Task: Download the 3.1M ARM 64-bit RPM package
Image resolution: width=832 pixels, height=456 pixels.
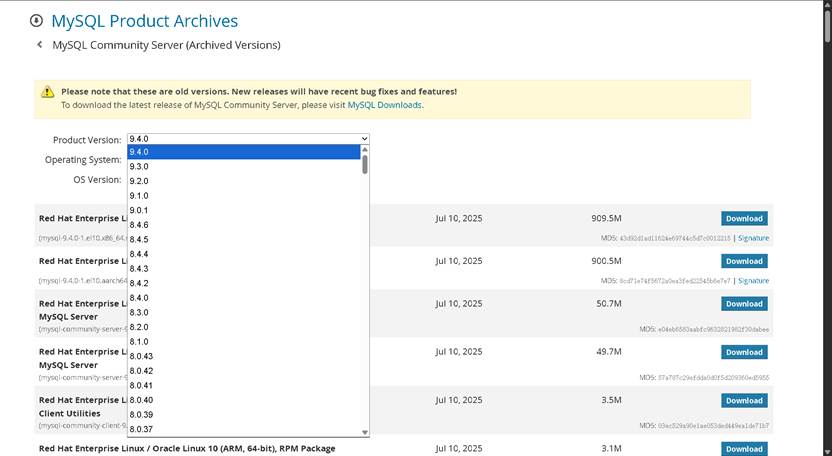Action: click(744, 449)
